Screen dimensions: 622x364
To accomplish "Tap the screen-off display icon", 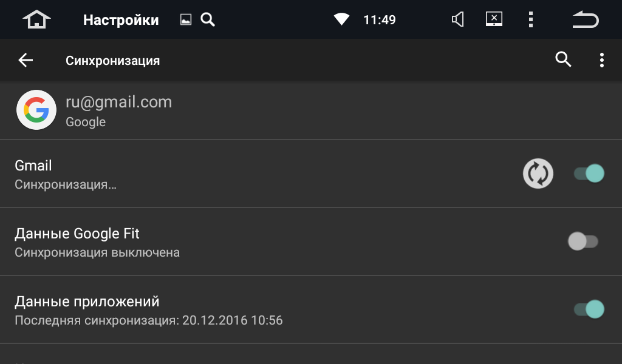I will click(x=494, y=19).
